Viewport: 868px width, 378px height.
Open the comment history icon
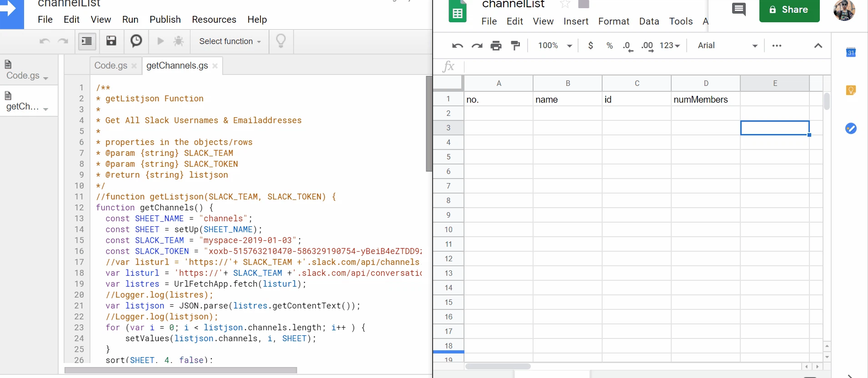(739, 9)
